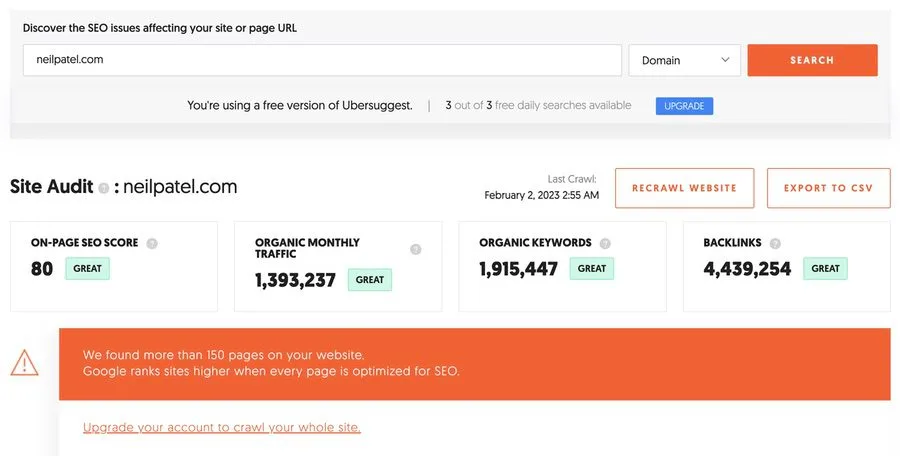Click the 'Backlinks' card label

click(x=732, y=242)
